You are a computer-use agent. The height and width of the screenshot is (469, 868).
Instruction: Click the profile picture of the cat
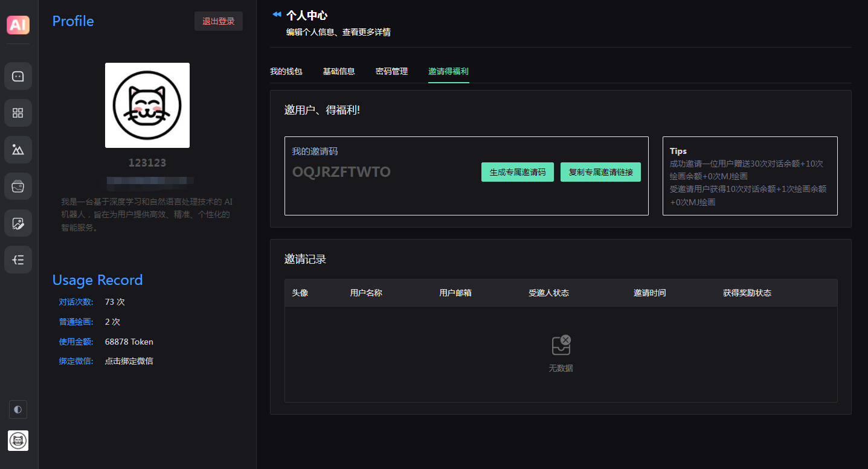(x=147, y=105)
